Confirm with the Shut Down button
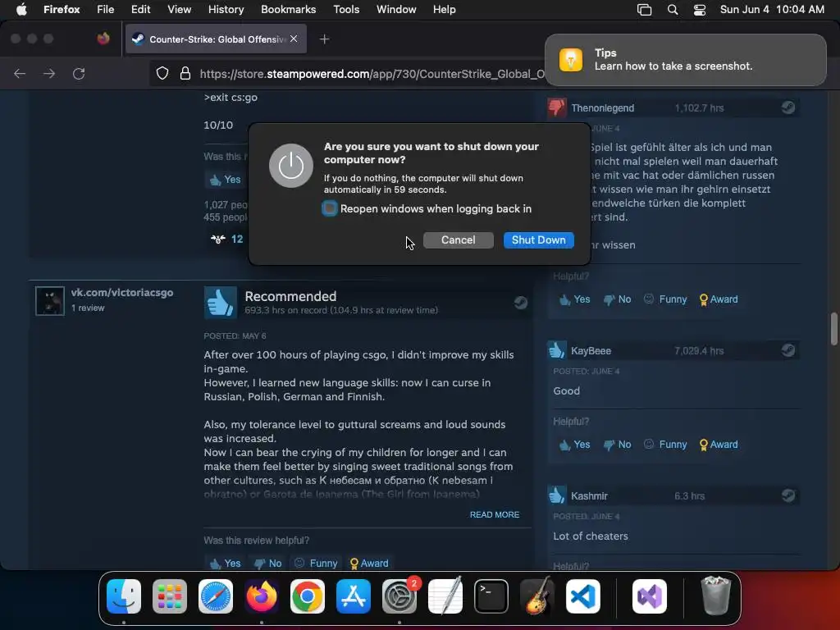The width and height of the screenshot is (840, 630). point(538,240)
